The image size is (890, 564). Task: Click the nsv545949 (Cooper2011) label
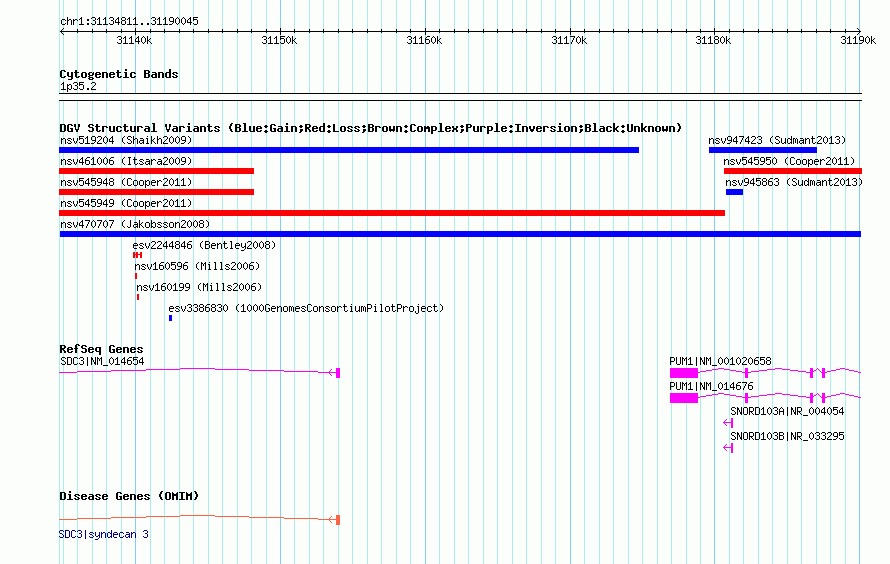pos(126,203)
